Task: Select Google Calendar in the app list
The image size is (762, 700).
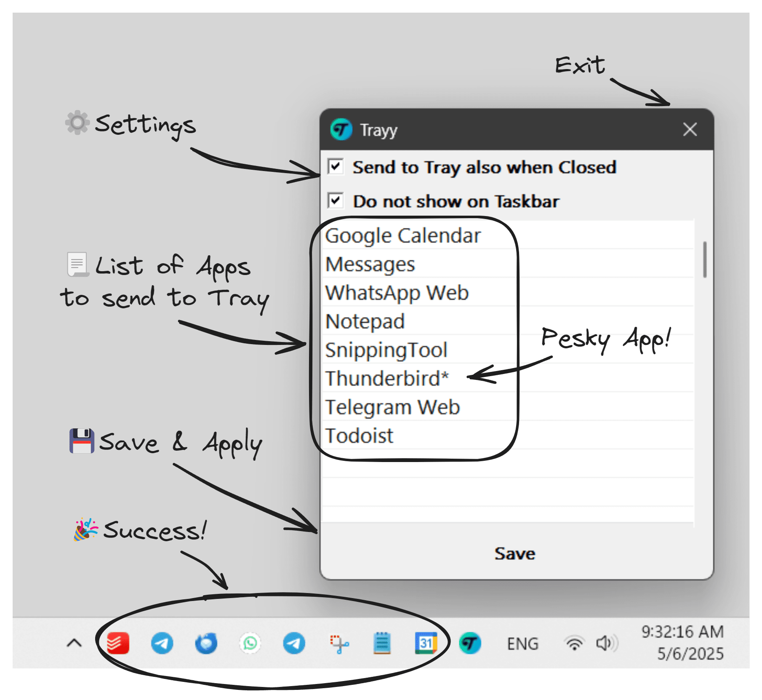Action: click(x=507, y=235)
